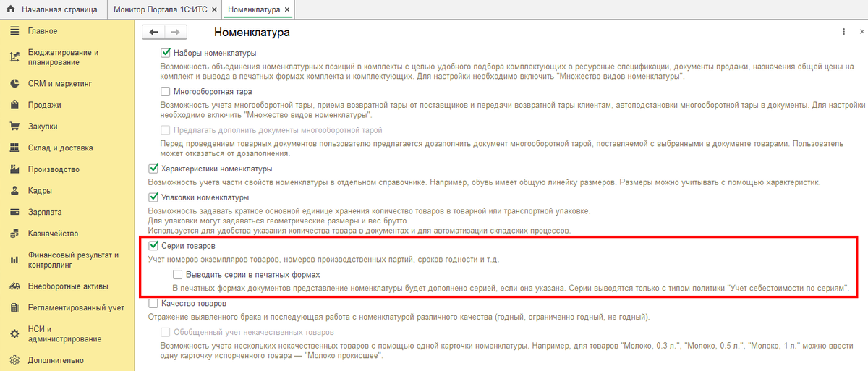The width and height of the screenshot is (868, 371).
Task: Enable Выводить серии в печатных формах
Action: pos(177,275)
